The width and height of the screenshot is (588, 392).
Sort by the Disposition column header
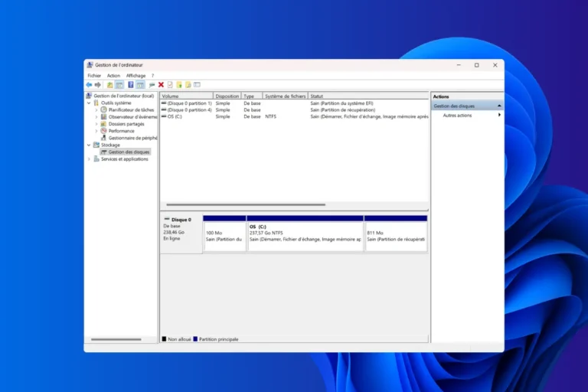coord(227,96)
